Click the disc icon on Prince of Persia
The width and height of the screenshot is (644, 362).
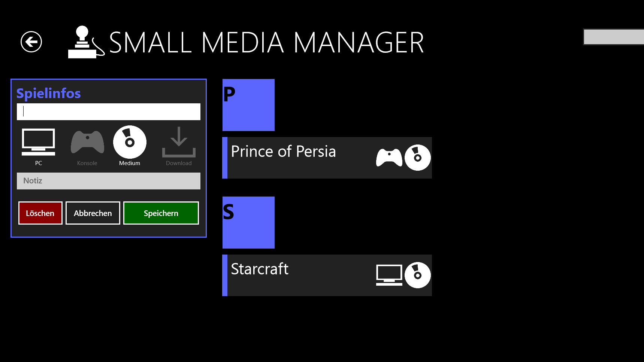pyautogui.click(x=418, y=158)
